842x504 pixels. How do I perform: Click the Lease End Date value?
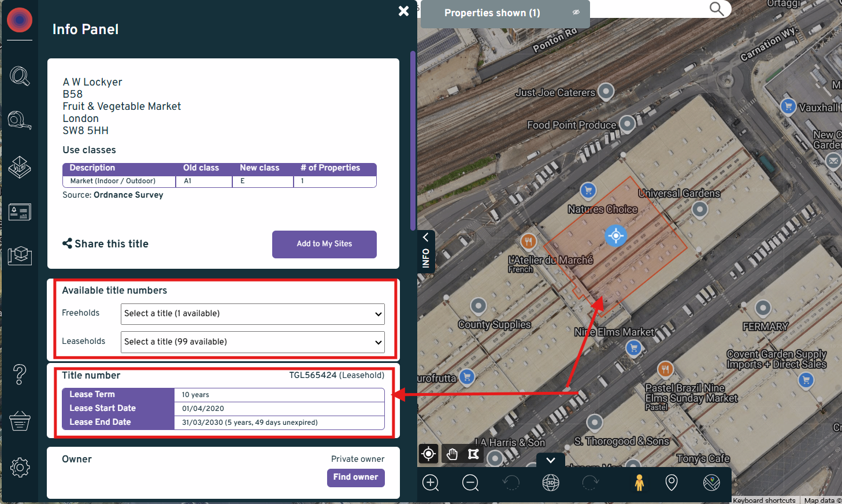[x=250, y=423]
